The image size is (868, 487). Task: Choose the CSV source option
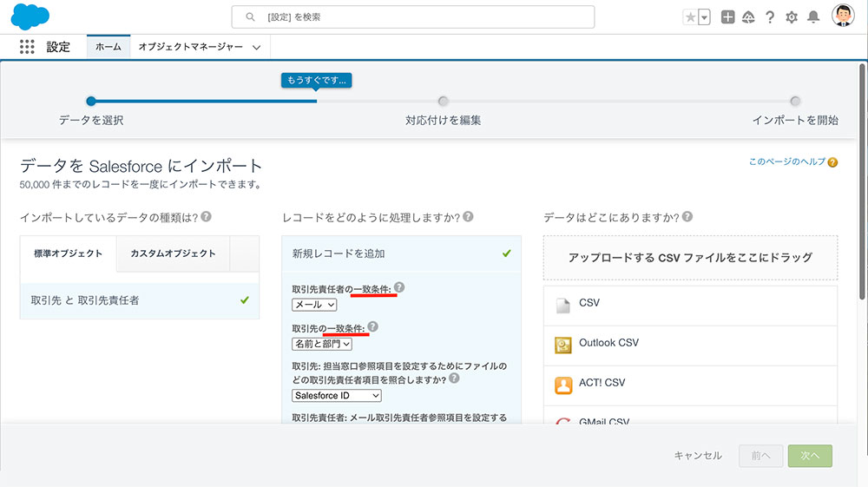690,306
